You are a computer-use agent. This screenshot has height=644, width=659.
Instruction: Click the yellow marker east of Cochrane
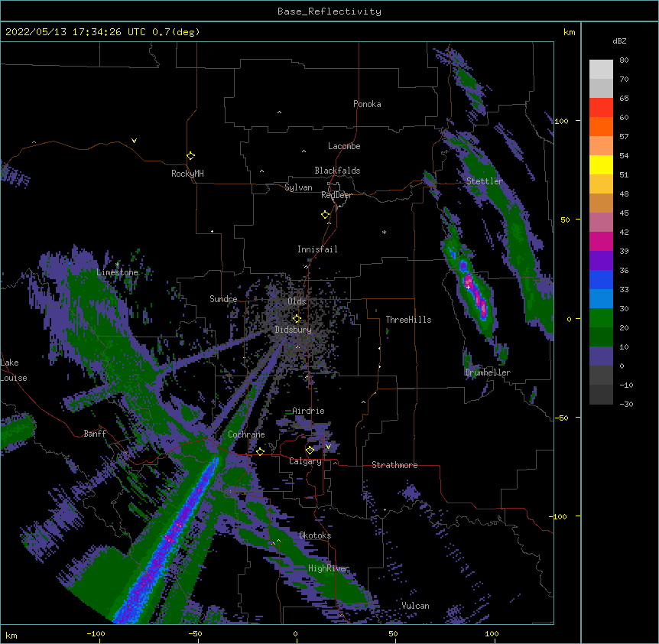[x=260, y=451]
